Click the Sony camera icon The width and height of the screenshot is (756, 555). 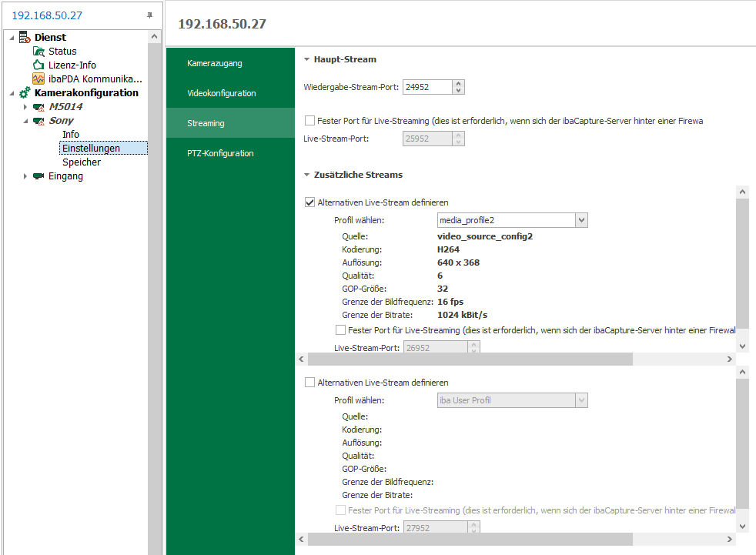[38, 121]
